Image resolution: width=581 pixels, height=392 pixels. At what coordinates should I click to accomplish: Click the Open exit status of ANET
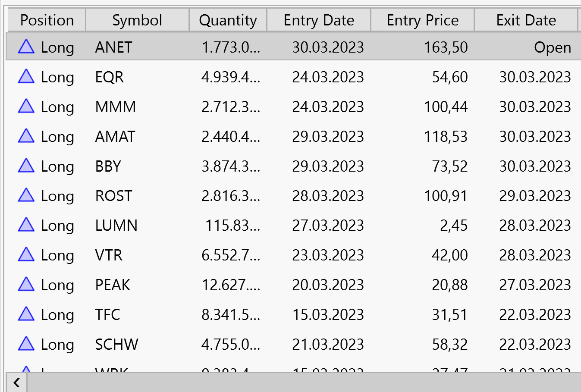[x=552, y=47]
